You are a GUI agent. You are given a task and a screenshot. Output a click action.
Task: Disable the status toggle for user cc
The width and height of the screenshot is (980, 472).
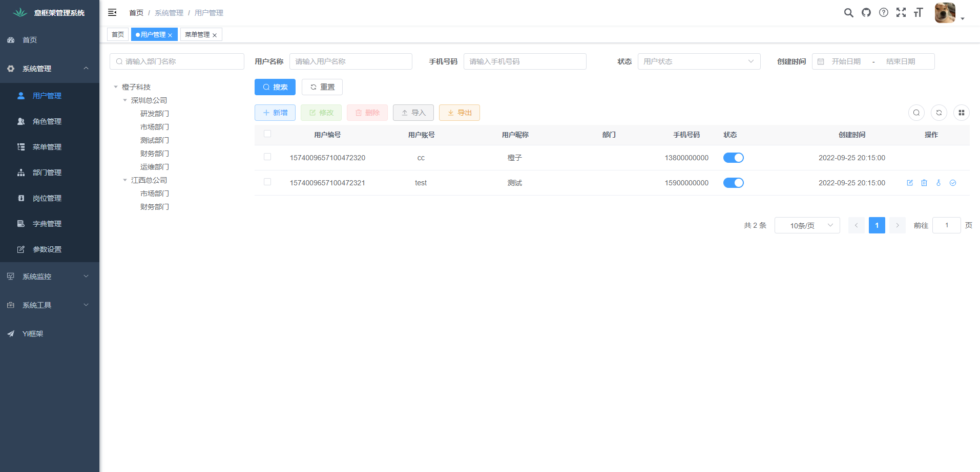[733, 158]
